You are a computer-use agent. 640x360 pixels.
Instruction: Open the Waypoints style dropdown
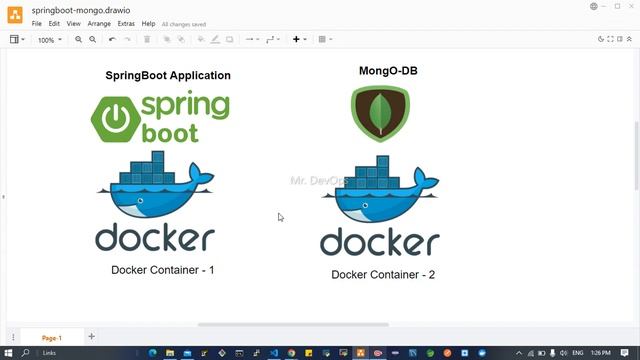(x=273, y=39)
